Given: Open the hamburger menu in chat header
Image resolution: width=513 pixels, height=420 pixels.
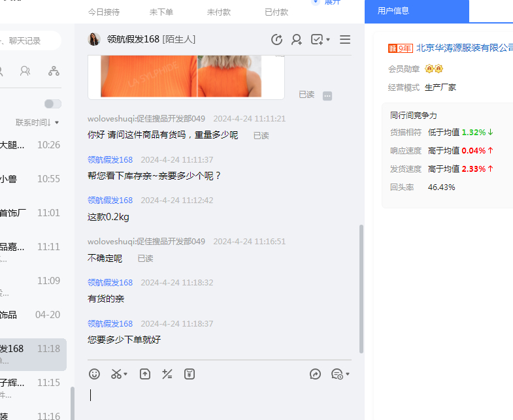Looking at the screenshot, I should tap(345, 40).
